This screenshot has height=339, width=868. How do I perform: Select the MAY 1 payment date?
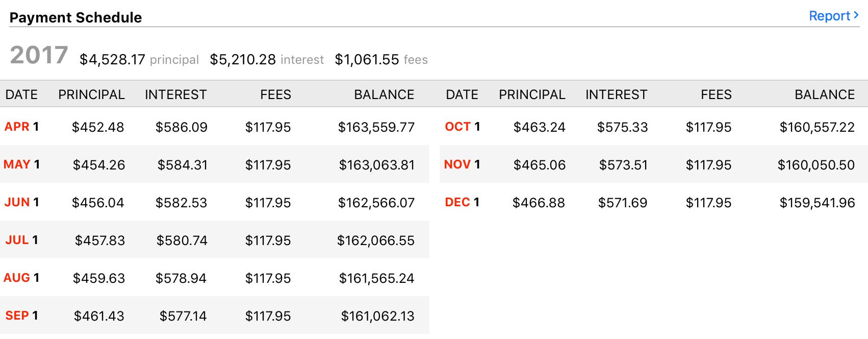pos(21,164)
